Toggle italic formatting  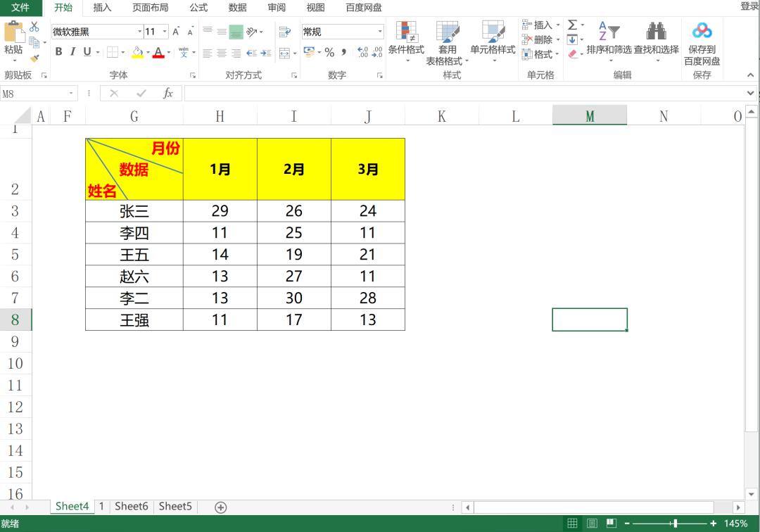coord(72,52)
